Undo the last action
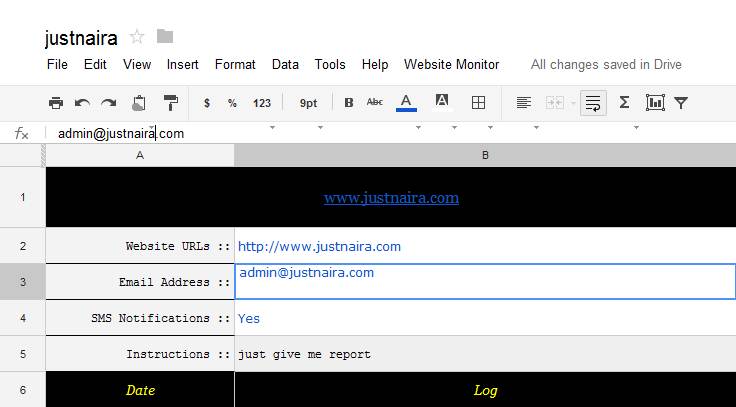Screen dimensions: 736x407 point(82,102)
